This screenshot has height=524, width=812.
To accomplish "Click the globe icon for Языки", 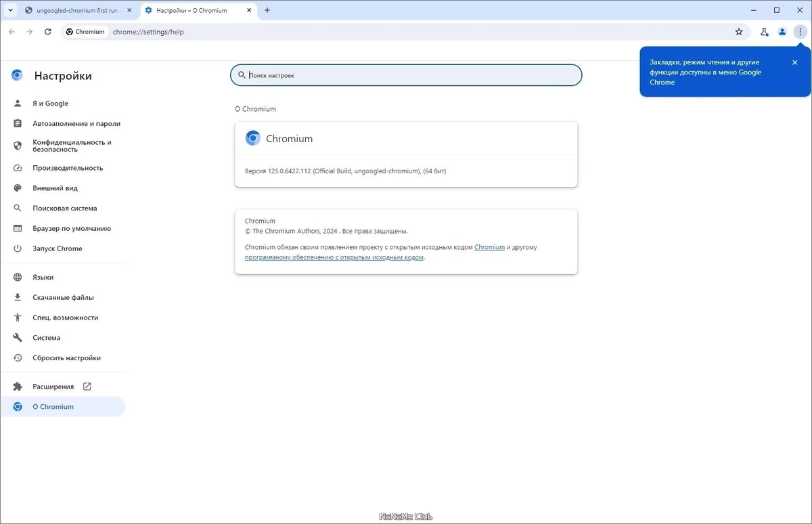I will (x=18, y=278).
